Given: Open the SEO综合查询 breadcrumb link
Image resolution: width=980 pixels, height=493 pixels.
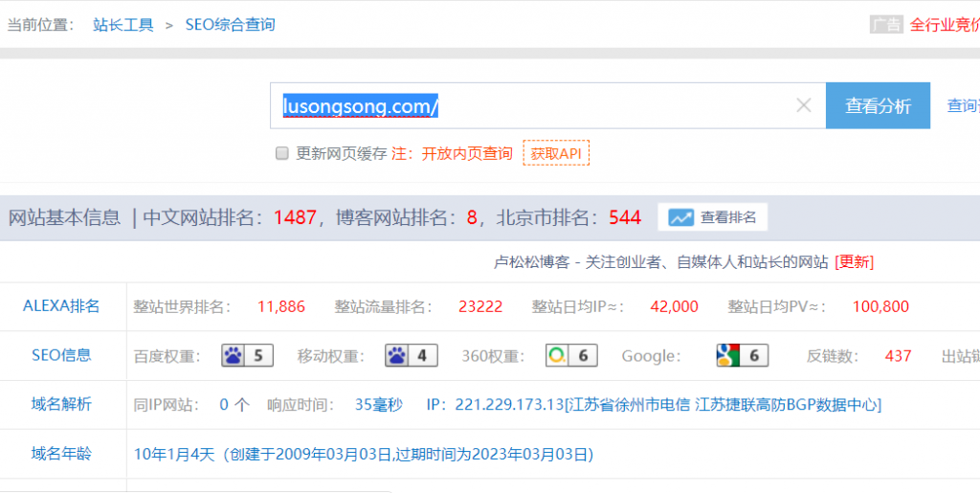Looking at the screenshot, I should [x=230, y=25].
